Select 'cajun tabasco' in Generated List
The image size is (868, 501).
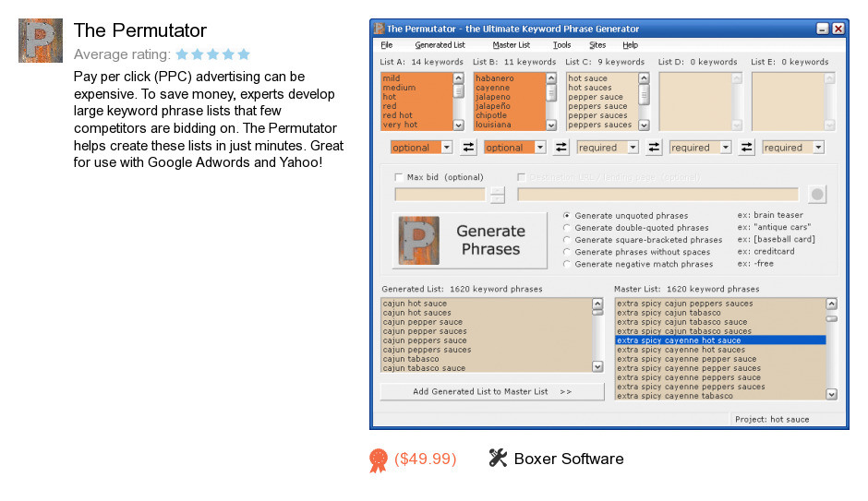(x=411, y=359)
